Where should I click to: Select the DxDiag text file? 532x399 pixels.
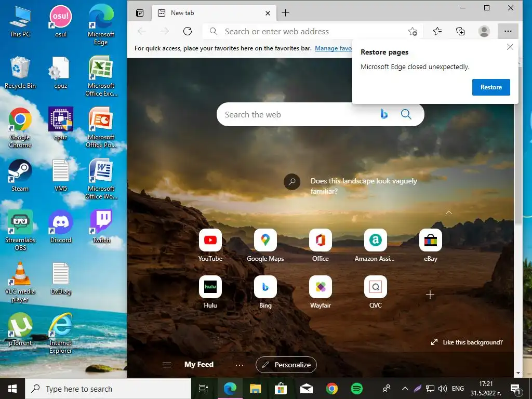61,278
